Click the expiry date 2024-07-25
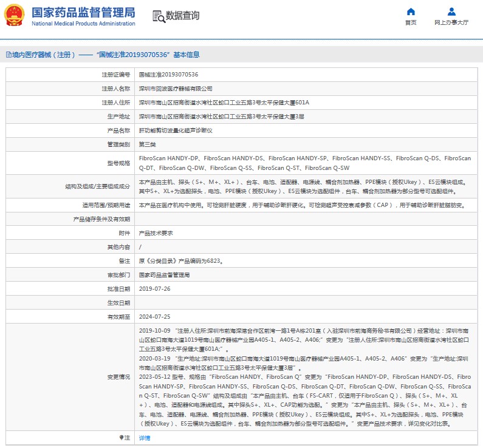 (154, 317)
